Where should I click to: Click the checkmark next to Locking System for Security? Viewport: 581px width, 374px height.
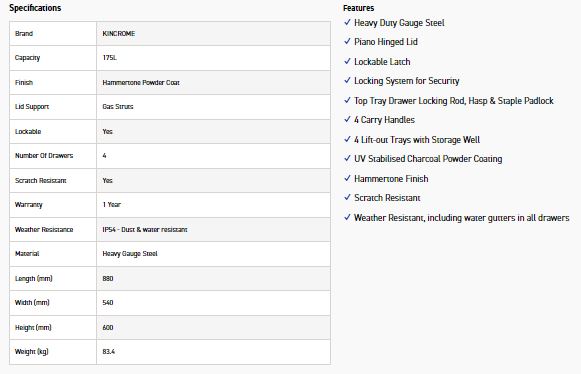[x=347, y=80]
